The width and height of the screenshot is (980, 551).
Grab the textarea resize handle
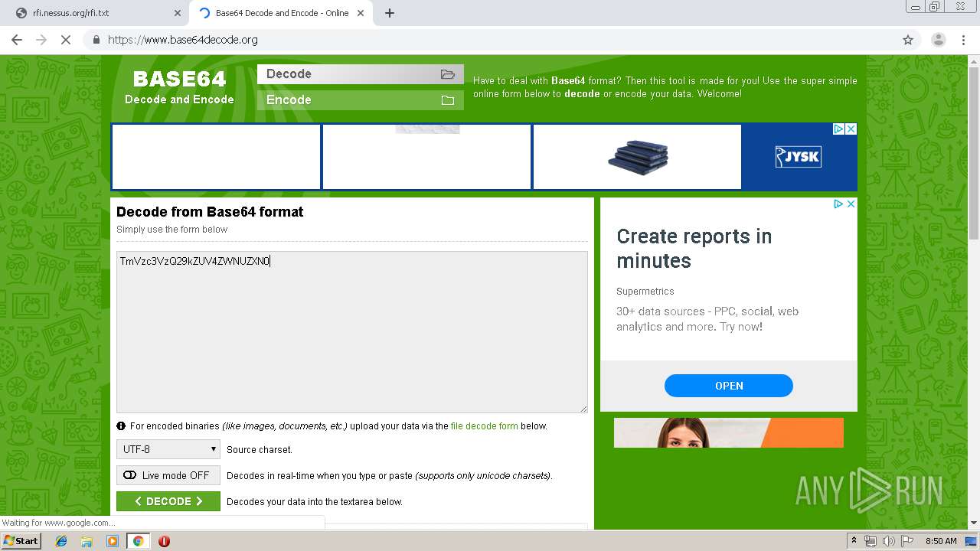(583, 409)
